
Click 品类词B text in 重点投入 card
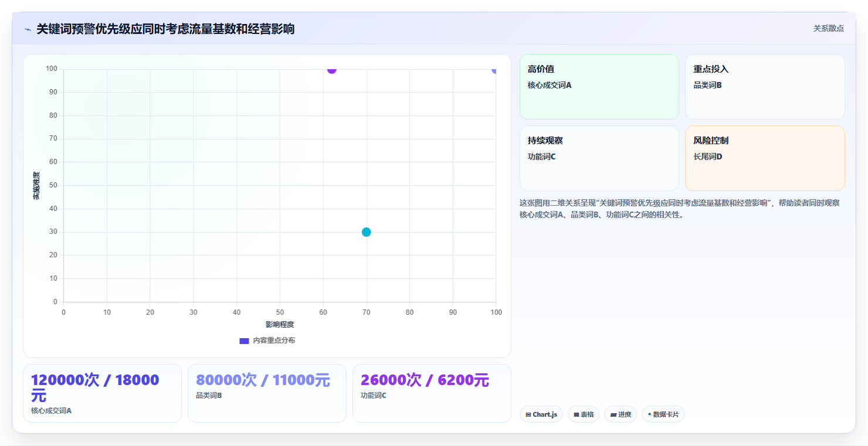707,85
